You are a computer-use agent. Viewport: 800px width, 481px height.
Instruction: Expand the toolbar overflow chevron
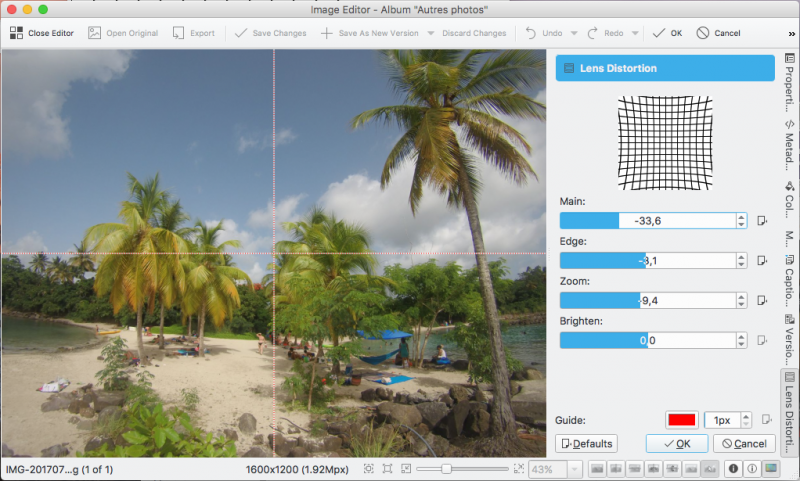click(792, 34)
